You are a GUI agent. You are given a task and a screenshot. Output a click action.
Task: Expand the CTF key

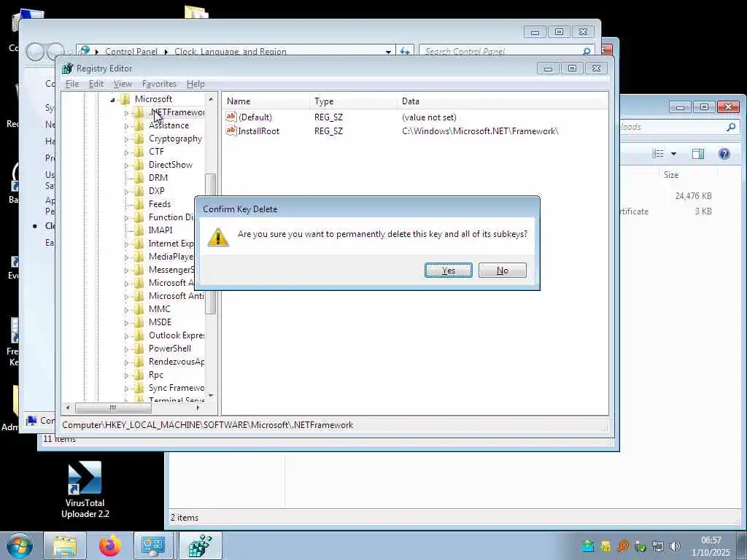(126, 152)
